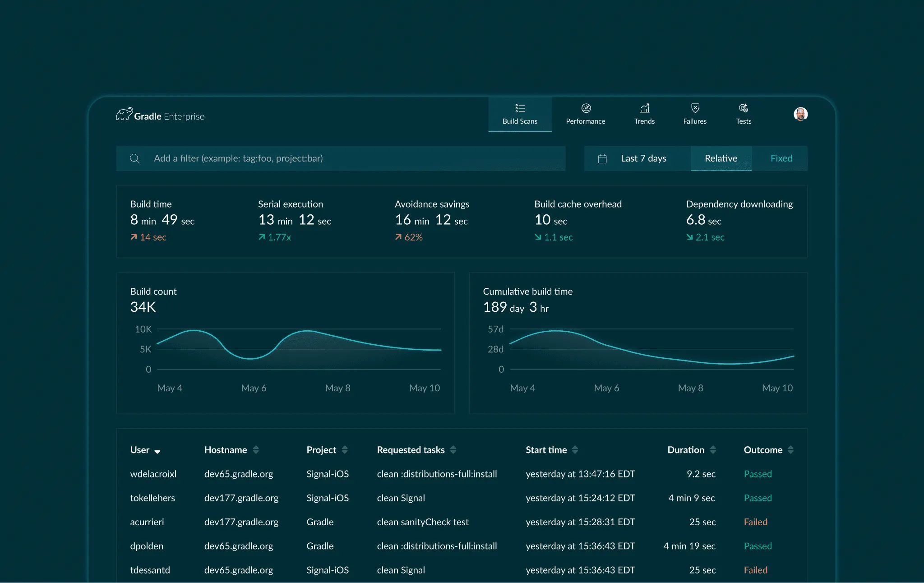Click the search magnifier in the filter bar
This screenshot has width=924, height=583.
135,158
